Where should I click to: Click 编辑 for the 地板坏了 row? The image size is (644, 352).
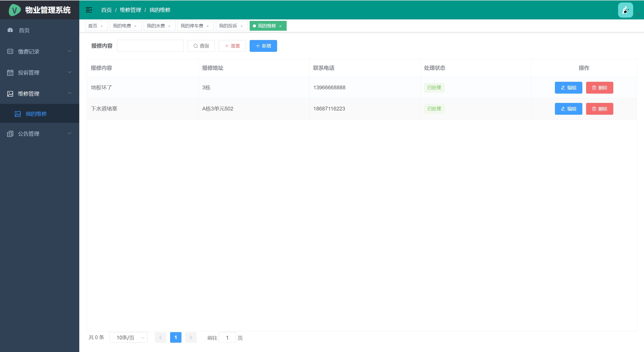568,88
